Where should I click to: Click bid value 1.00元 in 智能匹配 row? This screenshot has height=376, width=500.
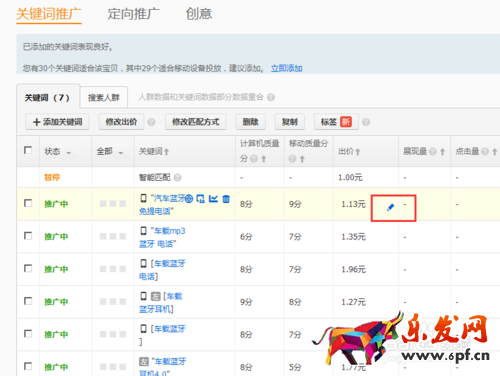click(x=350, y=177)
